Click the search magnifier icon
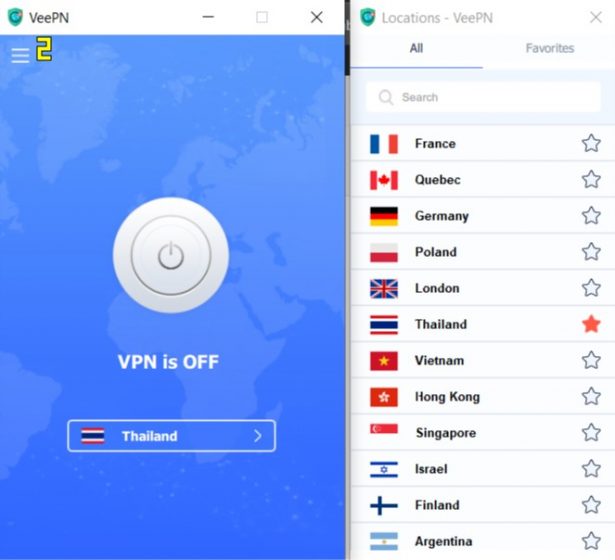 click(386, 97)
